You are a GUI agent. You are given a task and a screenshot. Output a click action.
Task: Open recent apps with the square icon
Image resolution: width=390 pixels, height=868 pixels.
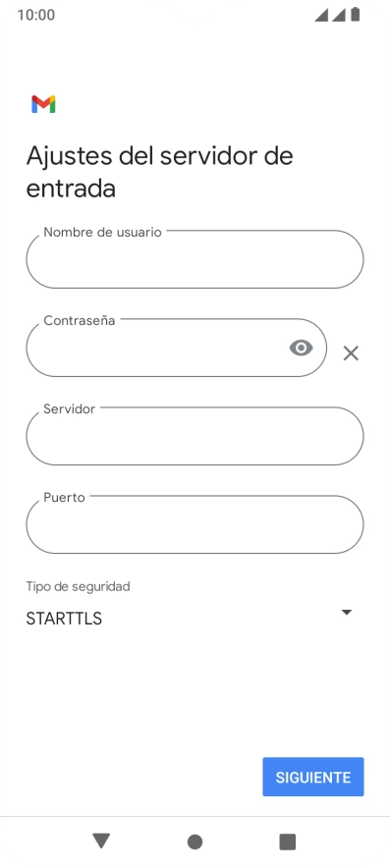click(288, 842)
